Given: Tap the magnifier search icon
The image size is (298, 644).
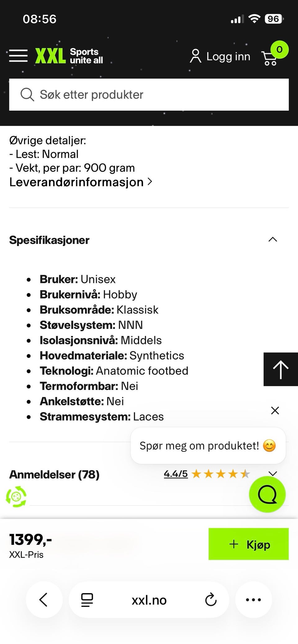Looking at the screenshot, I should tap(27, 94).
